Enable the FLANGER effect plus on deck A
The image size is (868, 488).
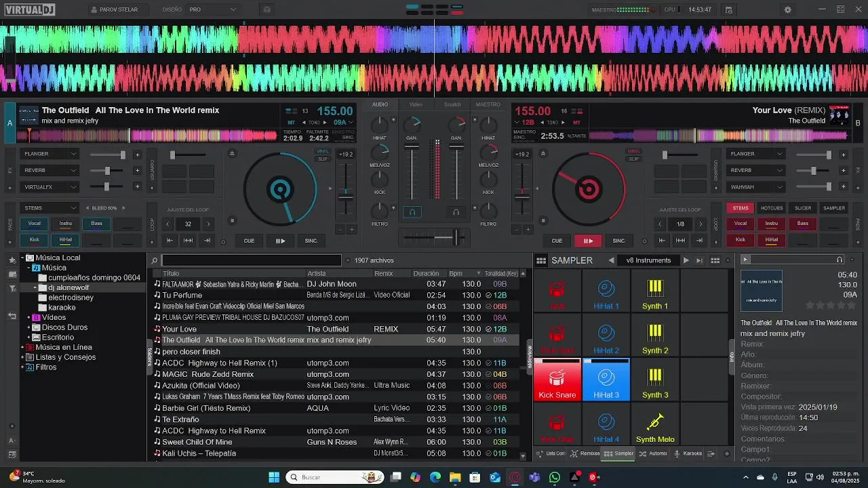(137, 154)
